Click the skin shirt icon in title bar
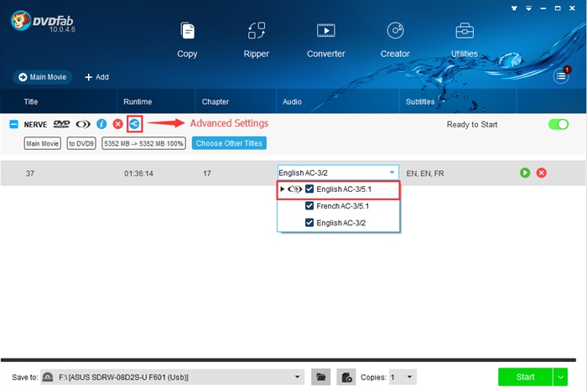Image resolution: width=587 pixels, height=392 pixels. (514, 8)
